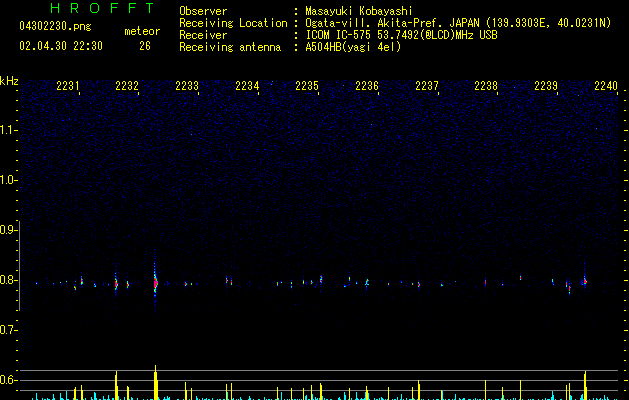Click the kHz axis unit label

9,81
